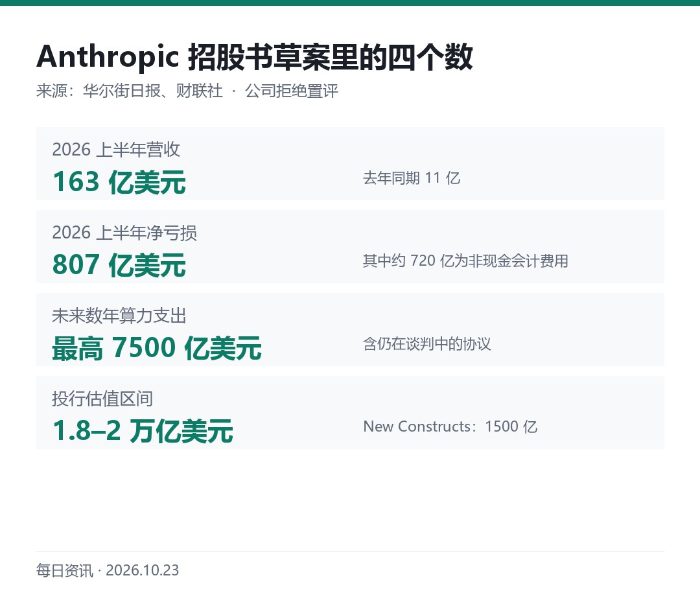Click the headline "Anthropic 招股书草案里的四个数"
The image size is (700, 591).
point(255,57)
